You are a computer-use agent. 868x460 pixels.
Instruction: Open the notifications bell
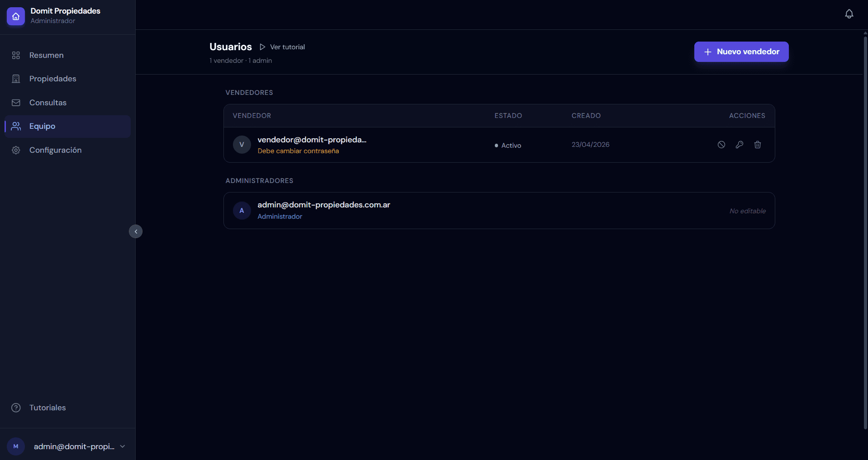tap(849, 14)
